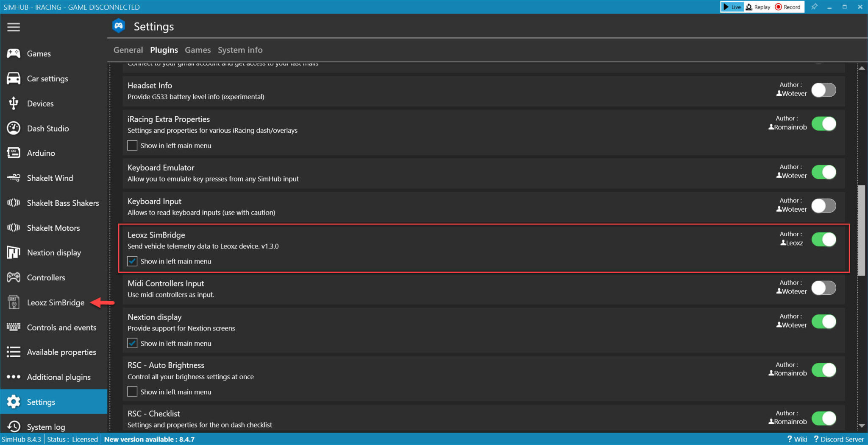Turn on the Keyboard Input toggle
Screen dimensions: 868x445
tap(823, 206)
